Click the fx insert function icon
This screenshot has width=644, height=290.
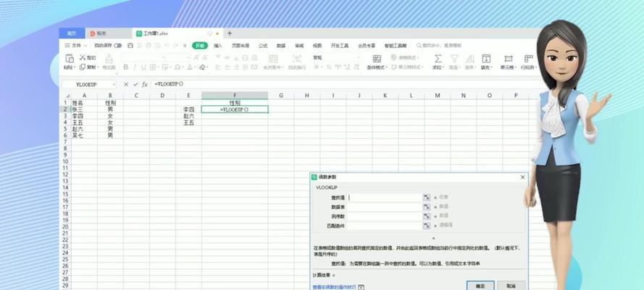tap(145, 84)
